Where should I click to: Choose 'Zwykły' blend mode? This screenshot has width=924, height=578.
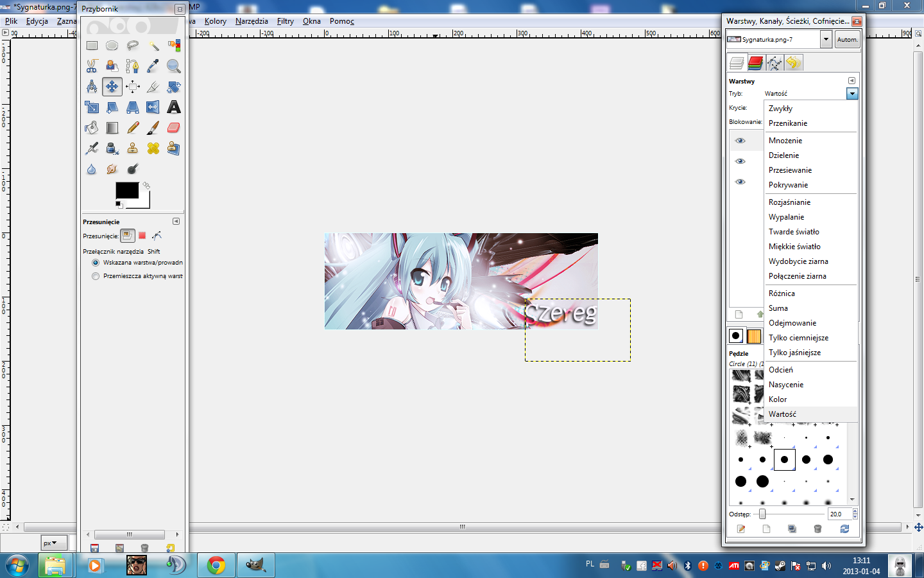pos(811,109)
